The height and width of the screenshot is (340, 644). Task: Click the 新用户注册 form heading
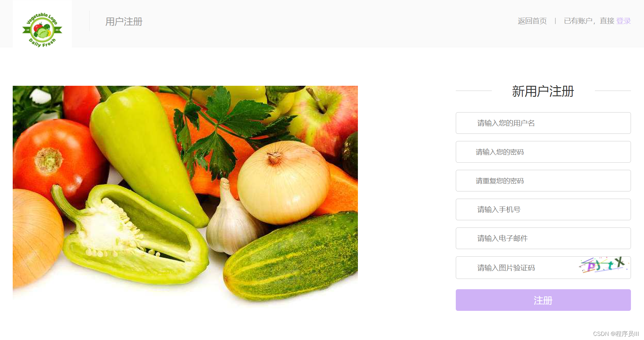click(543, 91)
